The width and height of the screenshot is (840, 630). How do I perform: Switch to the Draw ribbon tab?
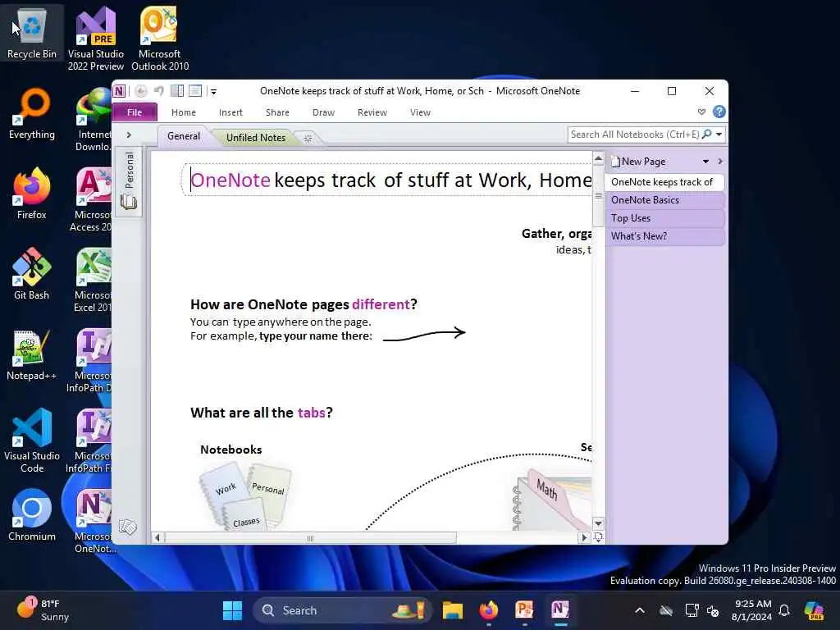[323, 112]
